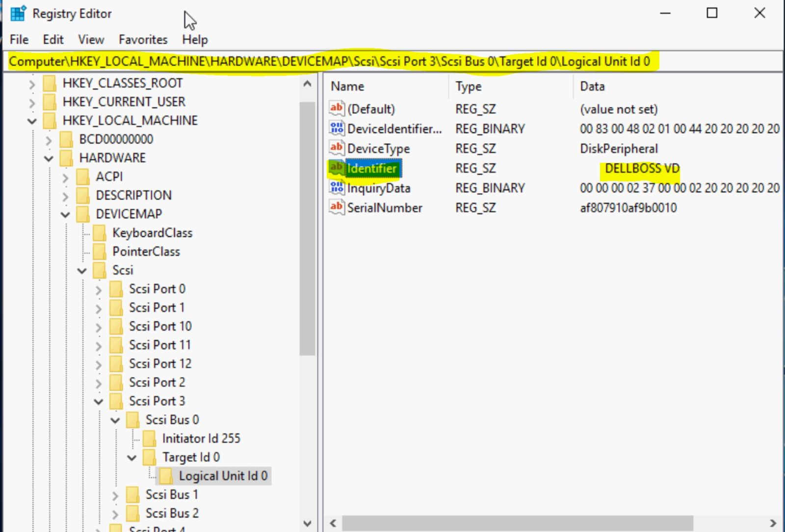Image resolution: width=785 pixels, height=532 pixels.
Task: Click the folder icon of Logical Unit Id 0
Action: [x=167, y=475]
